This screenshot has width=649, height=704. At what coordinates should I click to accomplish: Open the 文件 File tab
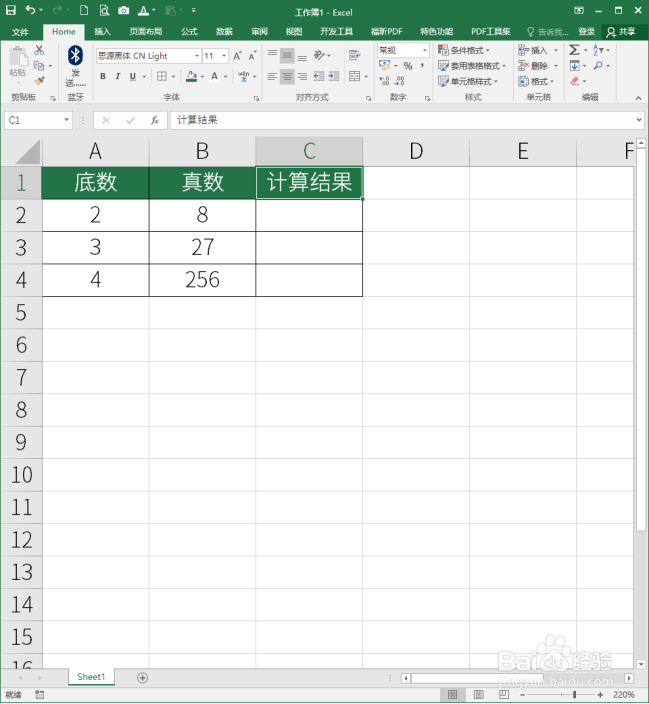pyautogui.click(x=20, y=31)
